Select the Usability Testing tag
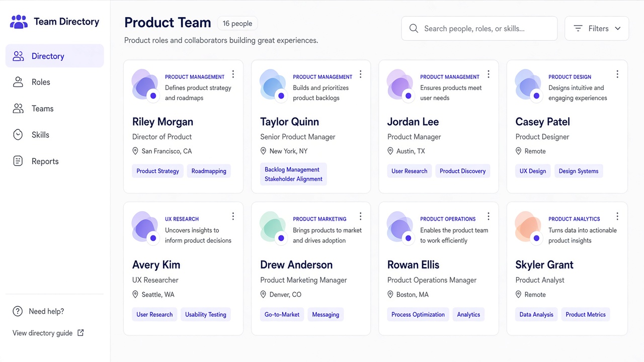 pyautogui.click(x=206, y=314)
